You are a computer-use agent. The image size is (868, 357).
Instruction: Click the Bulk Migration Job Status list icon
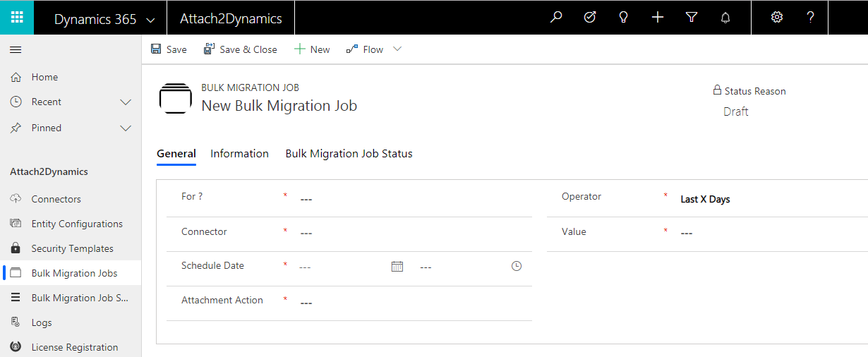coord(16,298)
